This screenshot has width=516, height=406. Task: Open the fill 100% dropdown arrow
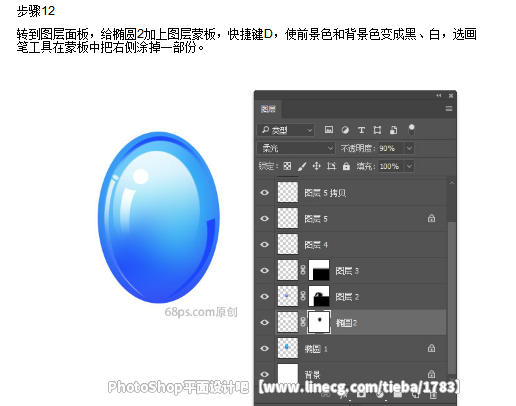409,166
